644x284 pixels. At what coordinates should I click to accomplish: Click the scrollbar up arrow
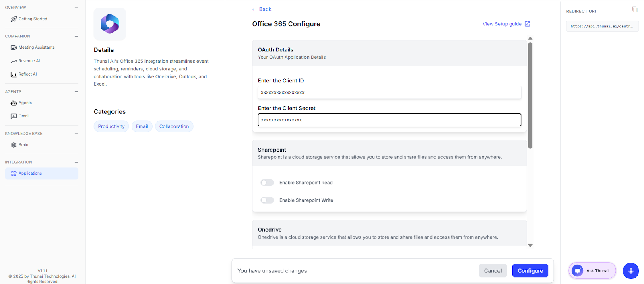(530, 39)
